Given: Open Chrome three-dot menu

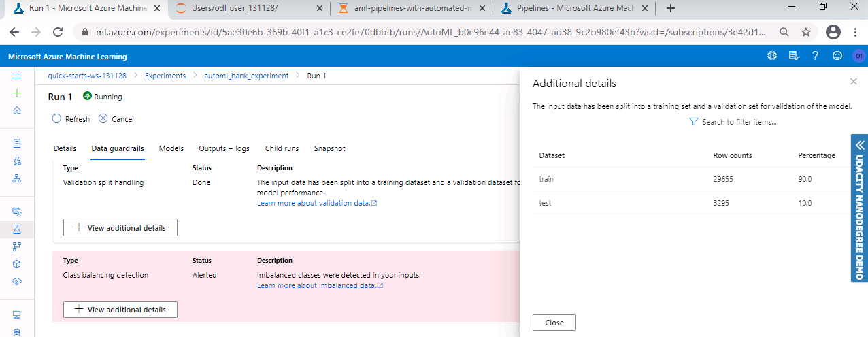Looking at the screenshot, I should 855,32.
